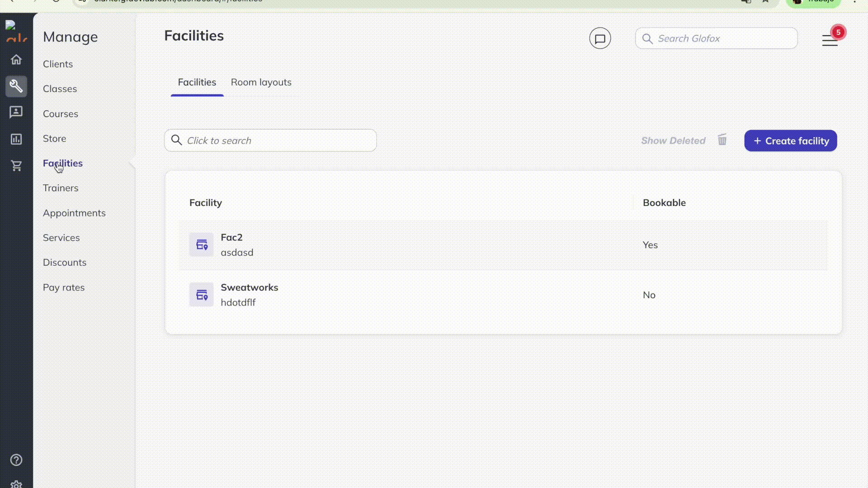Go to Trainers in Manage menu
This screenshot has height=488, width=868.
(x=61, y=188)
